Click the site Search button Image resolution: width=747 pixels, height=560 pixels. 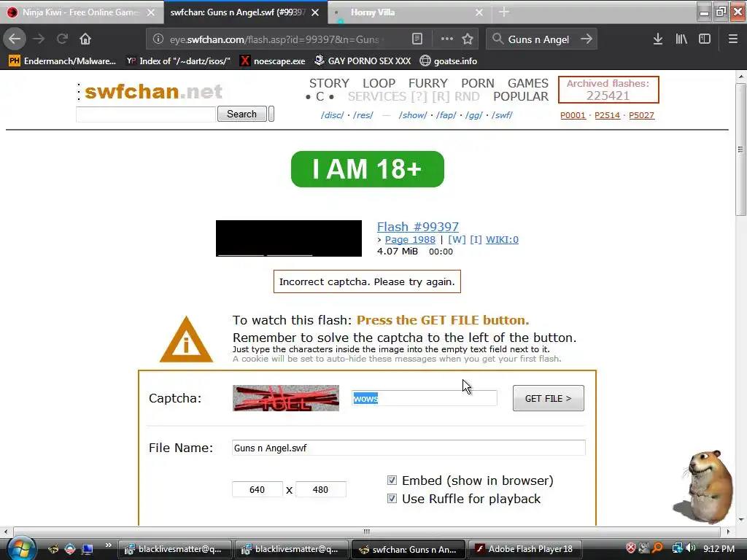(x=242, y=114)
